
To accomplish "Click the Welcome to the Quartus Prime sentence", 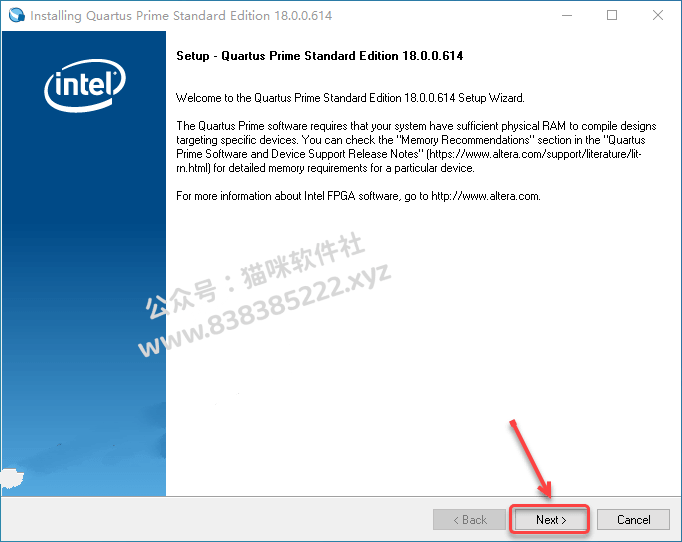I will coord(350,98).
